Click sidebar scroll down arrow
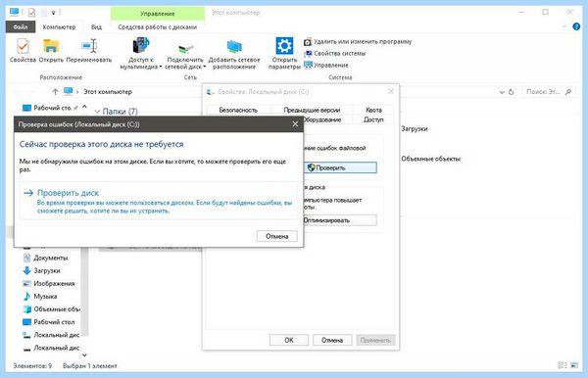This screenshot has width=588, height=378. [x=84, y=354]
